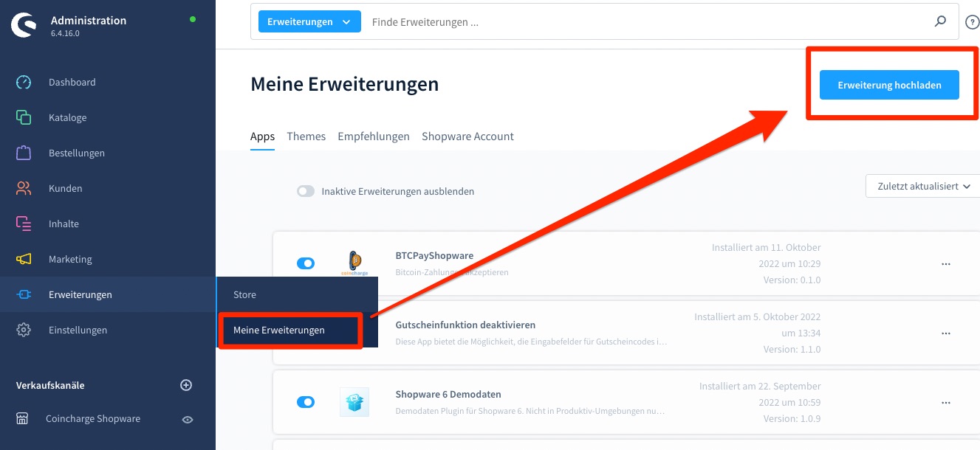980x450 pixels.
Task: Open context menu for Shopware 6 Demodaten
Action: click(x=946, y=403)
